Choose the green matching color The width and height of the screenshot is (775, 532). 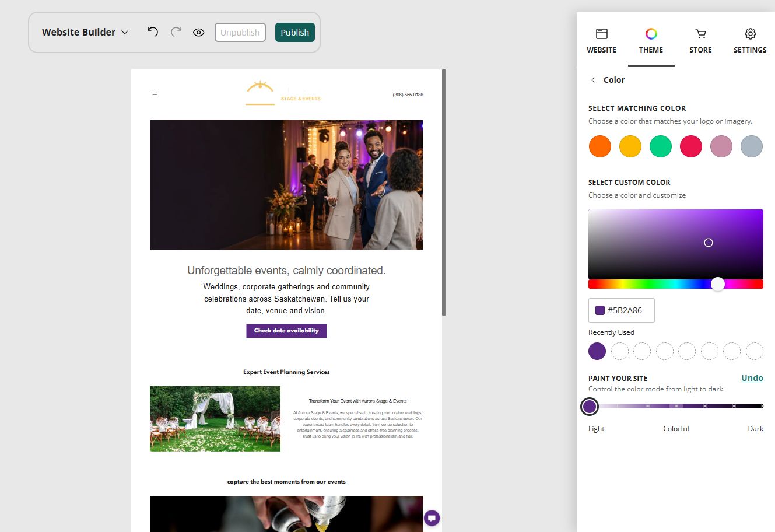coord(661,146)
